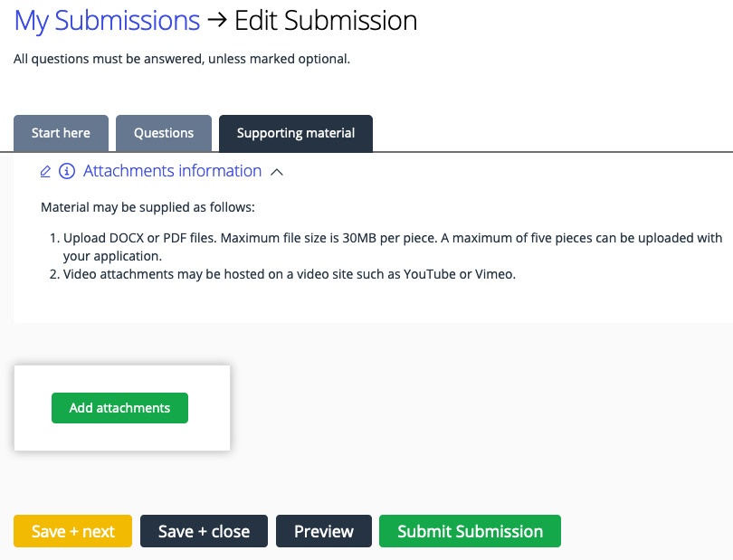
Task: Switch to the Questions tab
Action: [x=164, y=133]
